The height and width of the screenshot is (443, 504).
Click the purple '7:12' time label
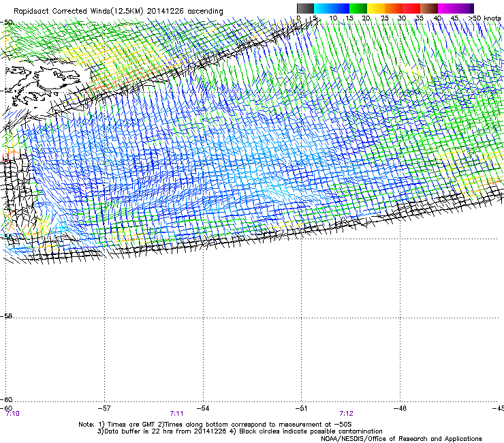346,414
